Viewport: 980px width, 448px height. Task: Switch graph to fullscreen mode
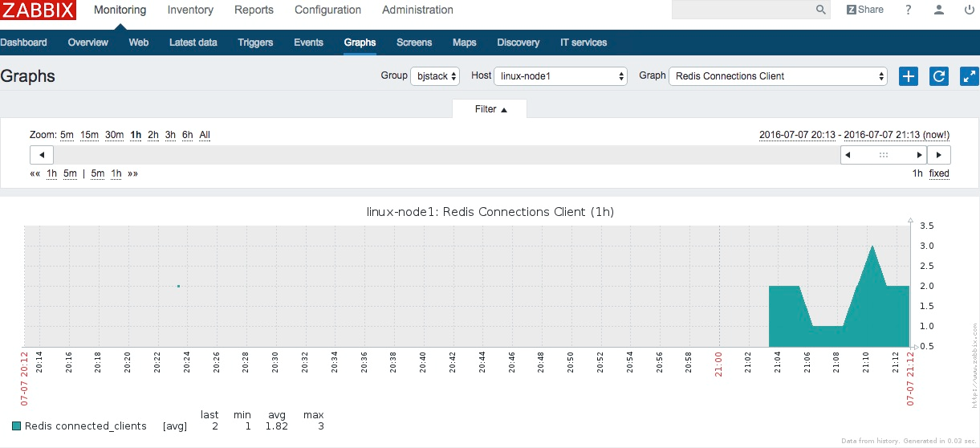969,76
